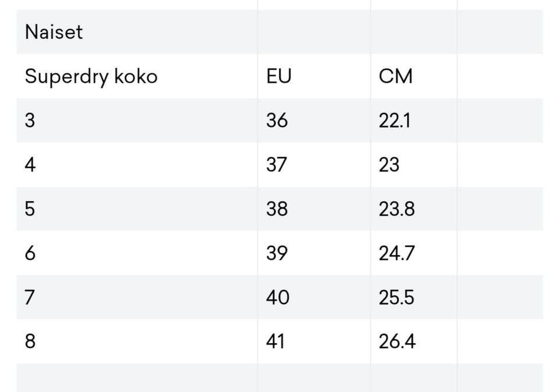Select Superdry size 3 cell

click(30, 121)
